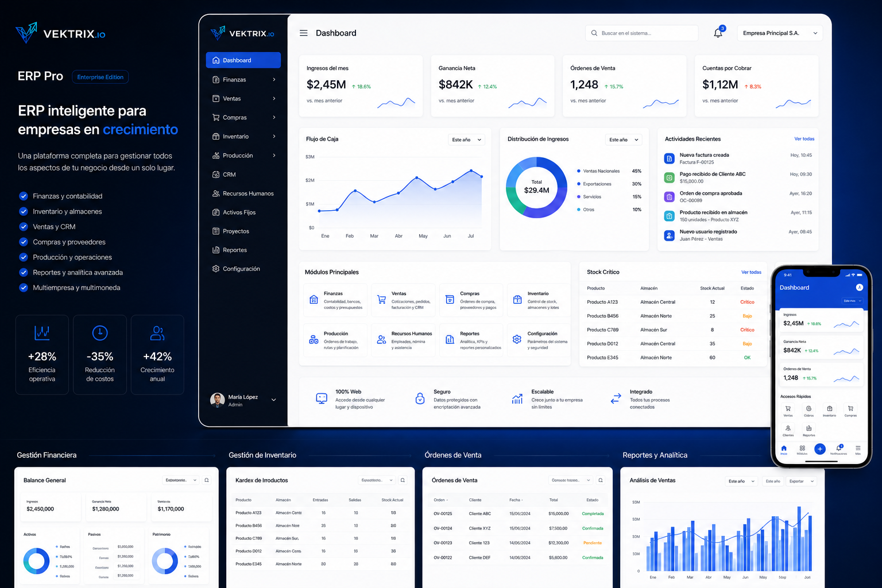This screenshot has height=588, width=882.
Task: Click the Producción y operaciones checkmark
Action: [24, 257]
